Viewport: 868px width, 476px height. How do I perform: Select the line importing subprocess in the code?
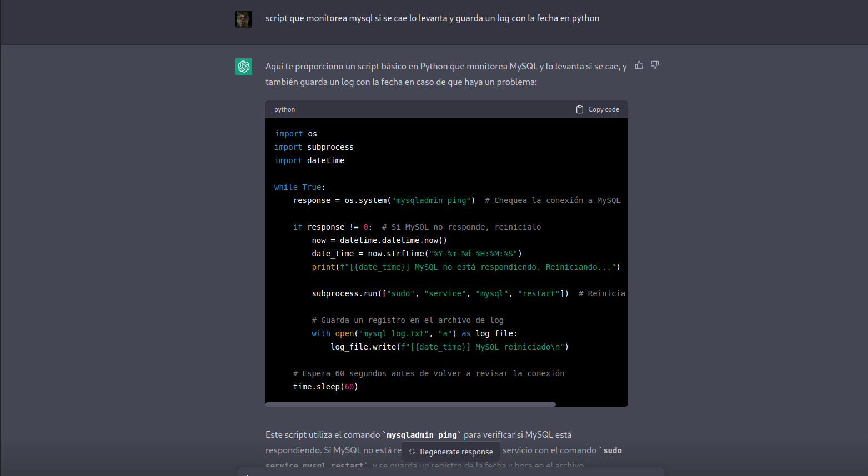pyautogui.click(x=313, y=146)
